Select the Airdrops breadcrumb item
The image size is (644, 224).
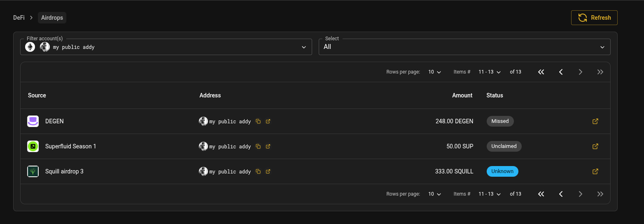pyautogui.click(x=52, y=18)
